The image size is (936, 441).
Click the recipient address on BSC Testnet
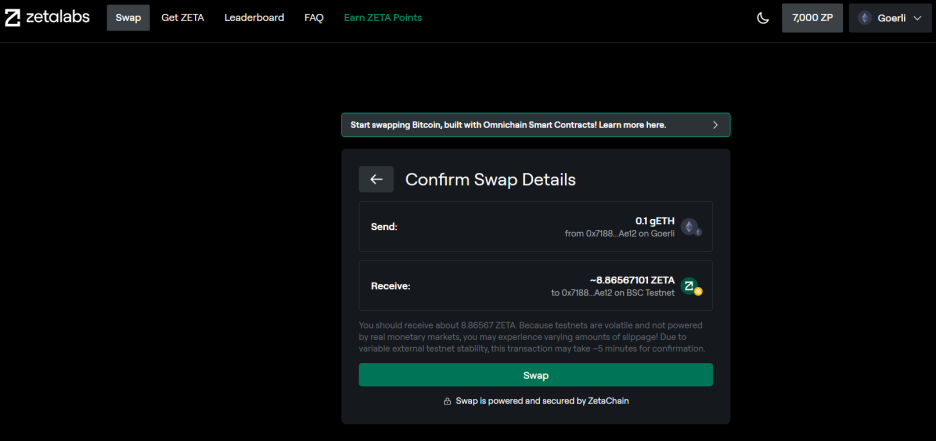point(613,293)
